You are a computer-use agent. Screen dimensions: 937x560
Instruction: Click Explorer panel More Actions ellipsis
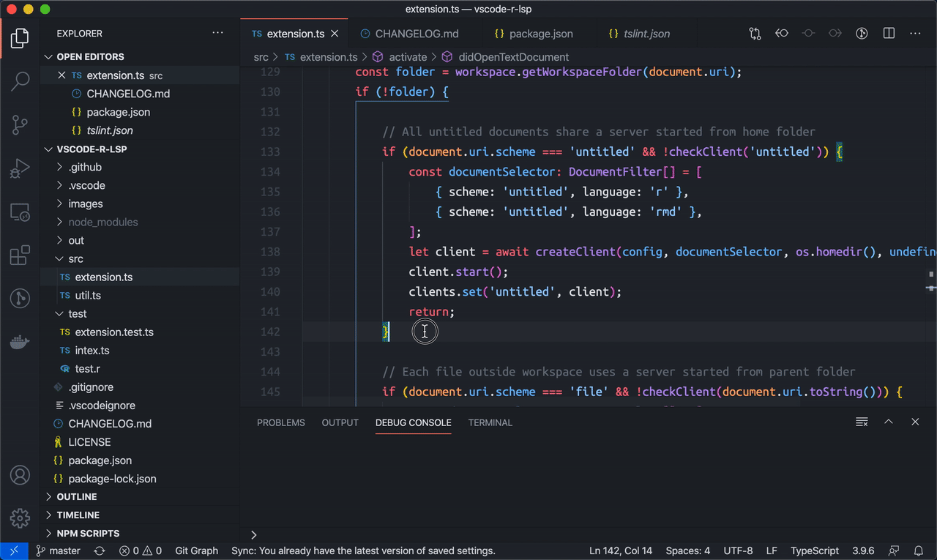pyautogui.click(x=217, y=34)
